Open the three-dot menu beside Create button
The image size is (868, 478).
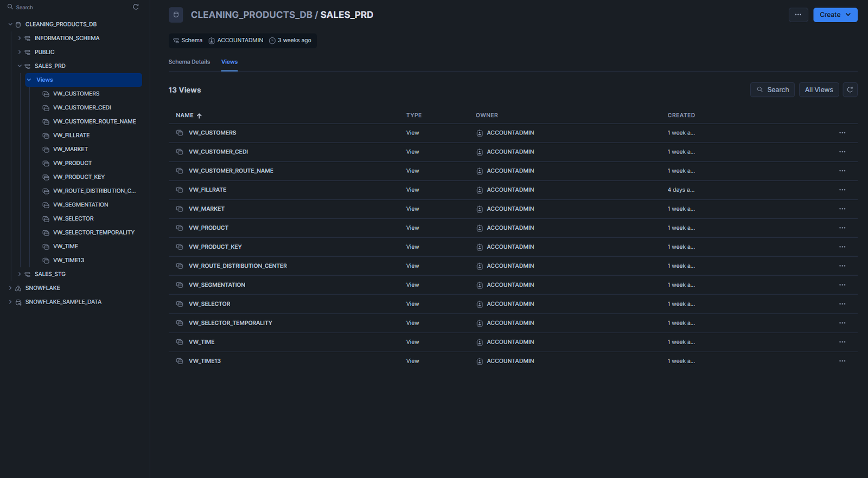[798, 15]
